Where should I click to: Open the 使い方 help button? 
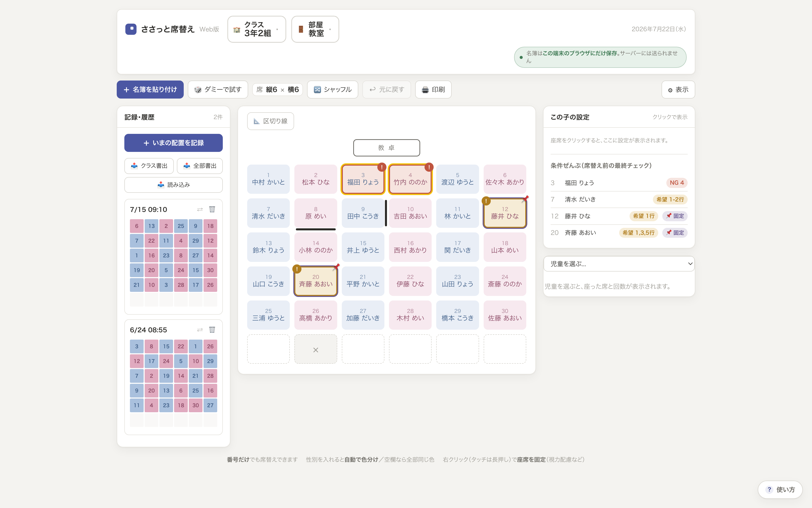pyautogui.click(x=780, y=489)
